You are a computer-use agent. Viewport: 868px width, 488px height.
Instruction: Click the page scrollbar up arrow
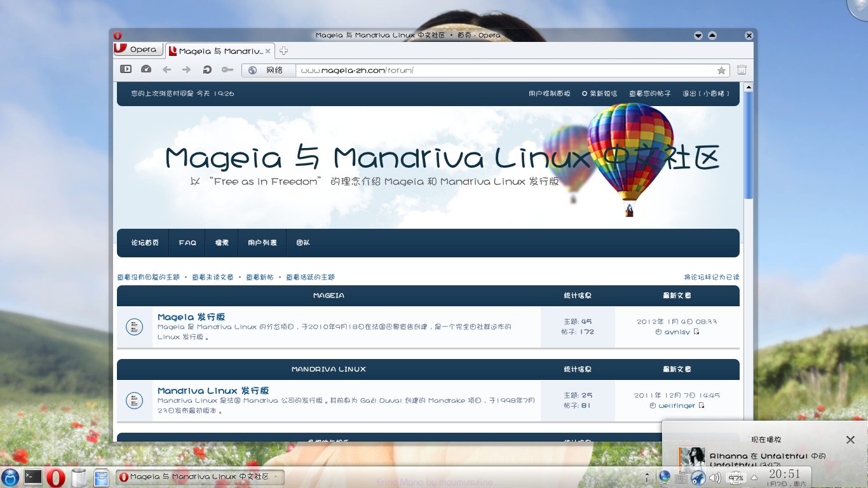click(x=749, y=87)
